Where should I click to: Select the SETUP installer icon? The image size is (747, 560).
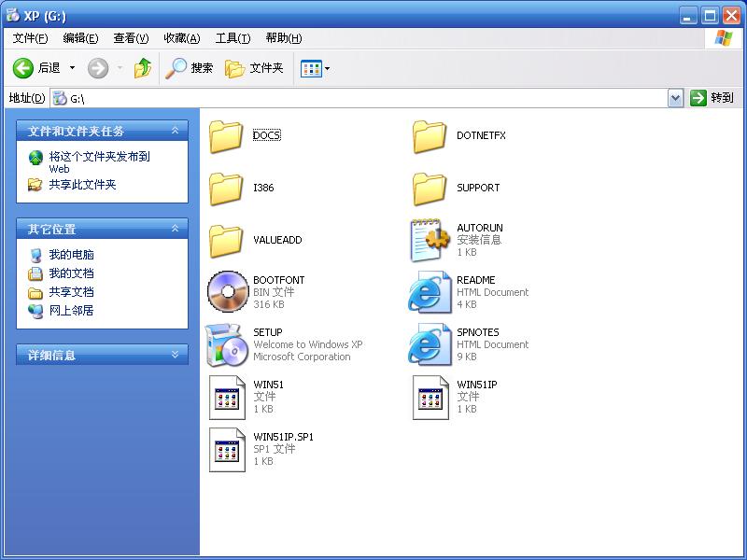click(227, 344)
